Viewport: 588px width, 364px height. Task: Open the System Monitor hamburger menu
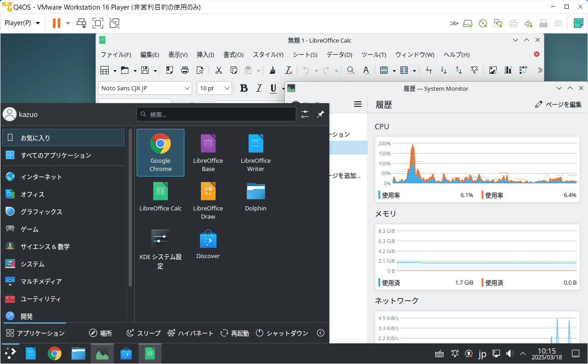(358, 104)
